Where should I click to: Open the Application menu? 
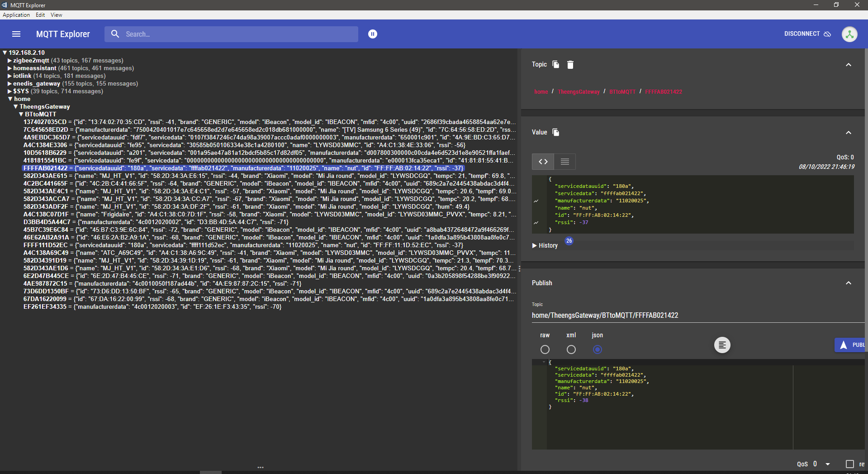coord(16,15)
